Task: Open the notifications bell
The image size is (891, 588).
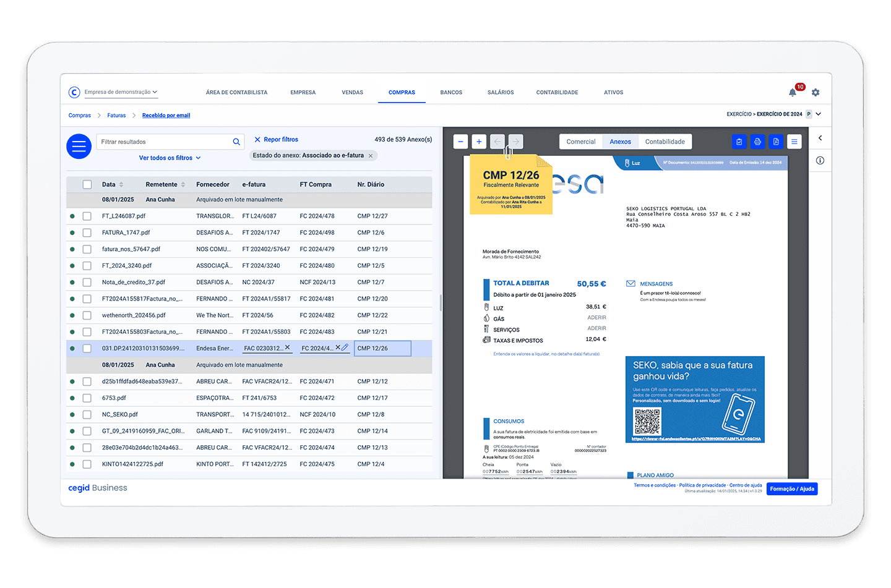Action: point(793,93)
